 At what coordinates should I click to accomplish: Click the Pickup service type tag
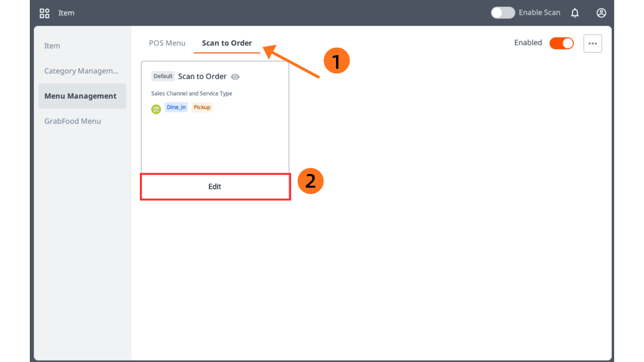tap(202, 107)
